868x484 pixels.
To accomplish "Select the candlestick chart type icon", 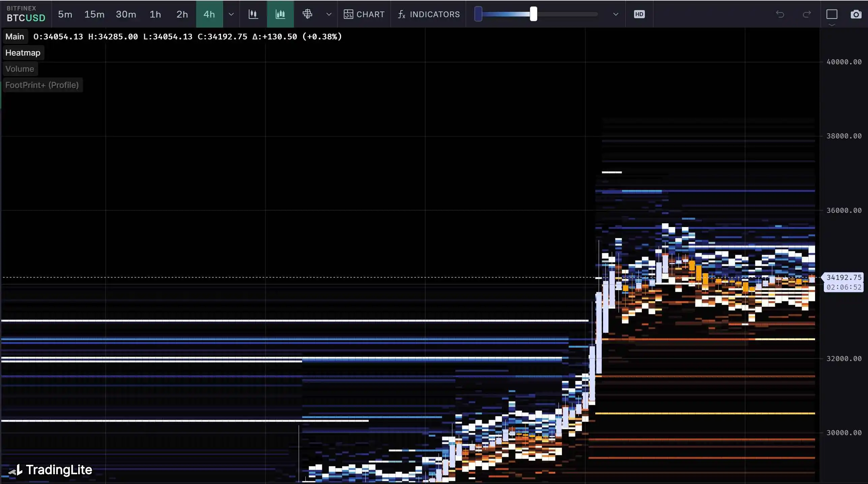I will coord(253,14).
